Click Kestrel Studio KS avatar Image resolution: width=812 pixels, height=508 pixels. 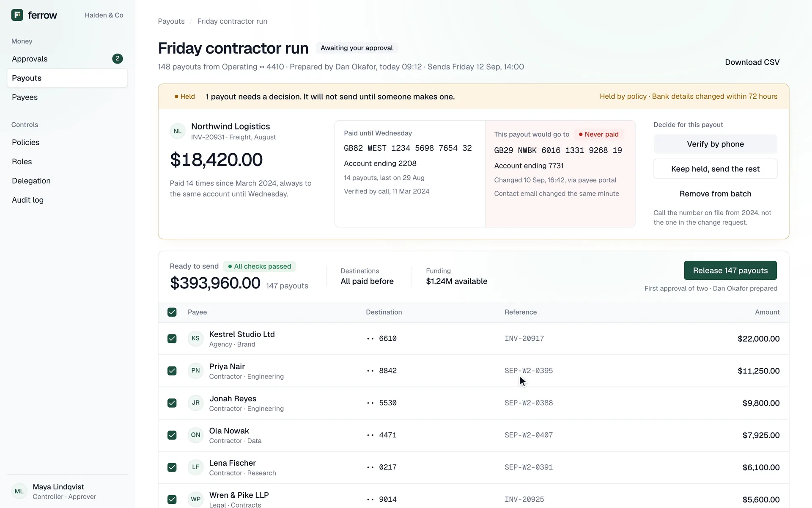coord(195,339)
